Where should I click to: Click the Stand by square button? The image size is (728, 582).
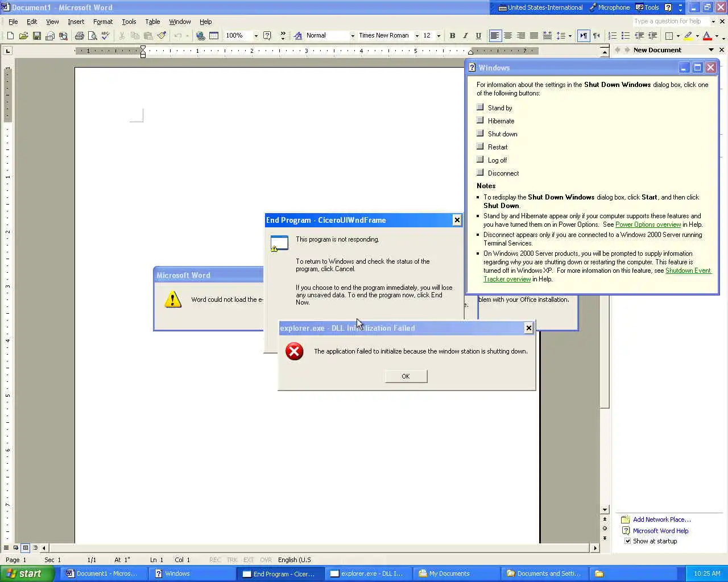coord(480,107)
